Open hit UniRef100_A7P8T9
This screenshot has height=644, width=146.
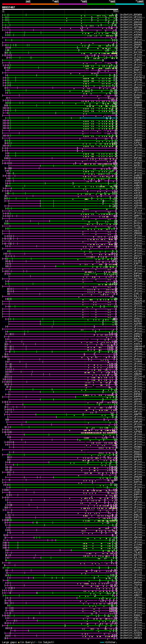click(x=131, y=20)
